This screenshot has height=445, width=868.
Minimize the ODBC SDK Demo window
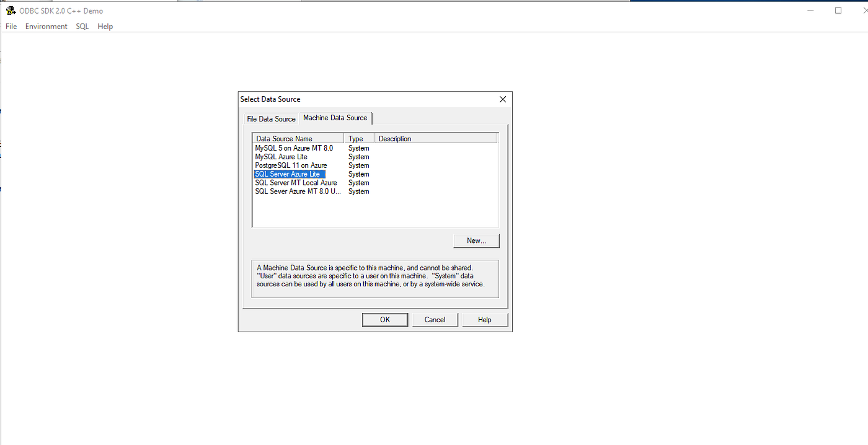[810, 11]
